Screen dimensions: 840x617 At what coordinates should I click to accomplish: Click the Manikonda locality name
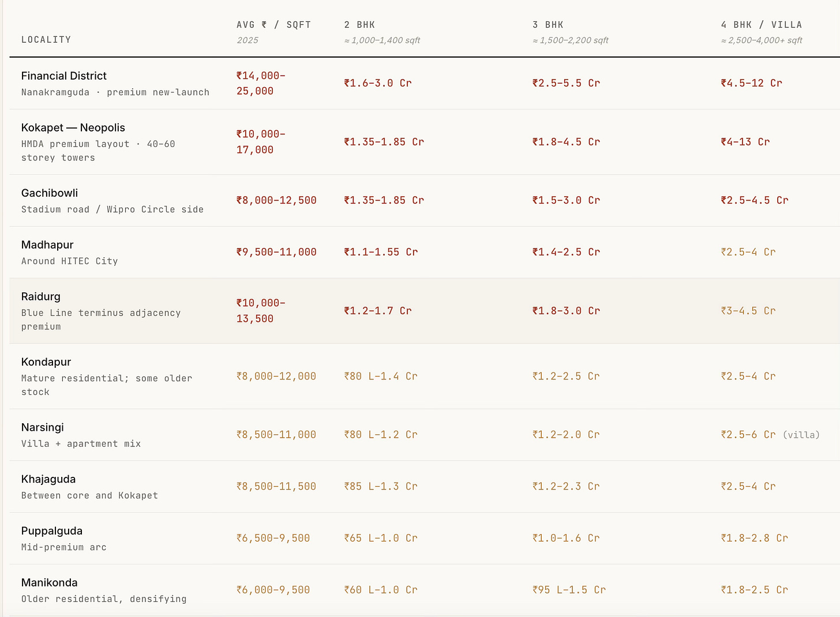point(50,583)
